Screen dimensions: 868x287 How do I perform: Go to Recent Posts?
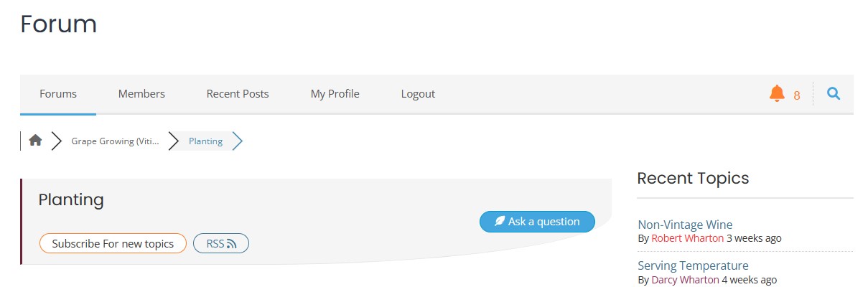pos(238,94)
